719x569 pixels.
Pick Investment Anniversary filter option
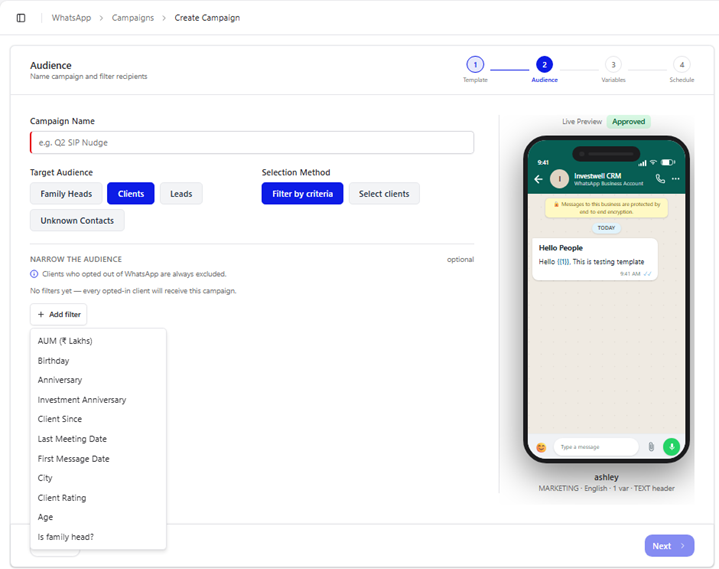pyautogui.click(x=98, y=400)
